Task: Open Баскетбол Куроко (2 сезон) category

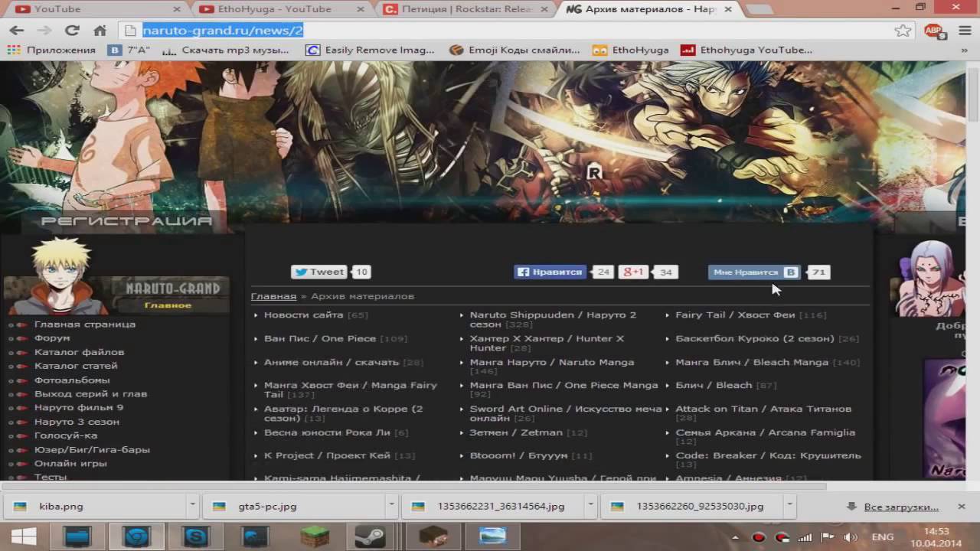Action: (x=755, y=338)
